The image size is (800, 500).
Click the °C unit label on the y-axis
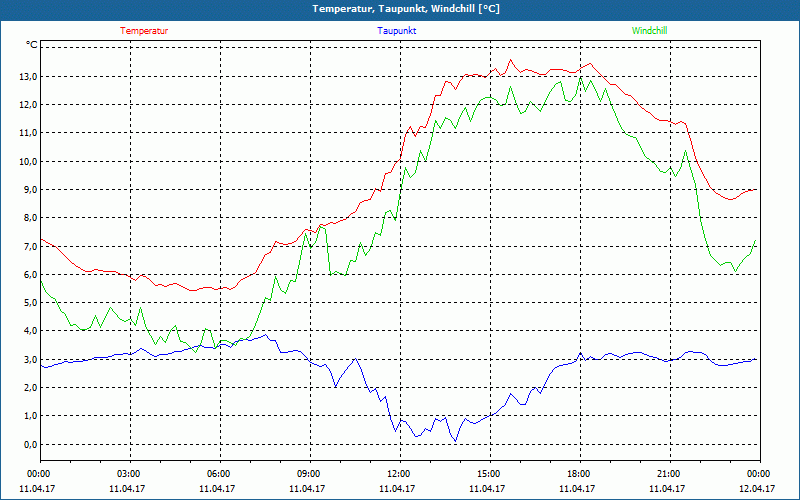[32, 45]
